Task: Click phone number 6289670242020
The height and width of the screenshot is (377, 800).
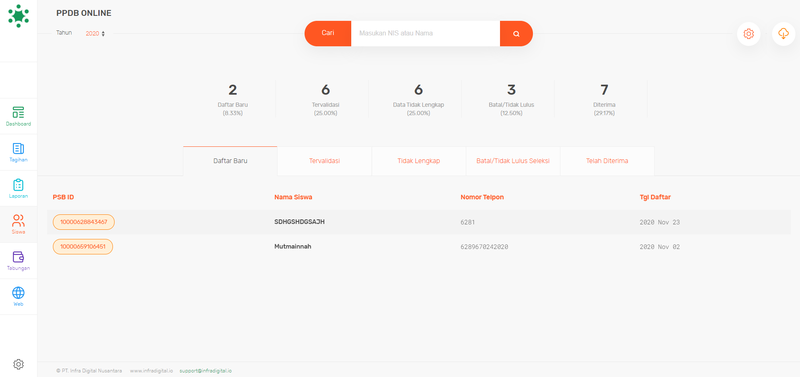Action: (484, 247)
